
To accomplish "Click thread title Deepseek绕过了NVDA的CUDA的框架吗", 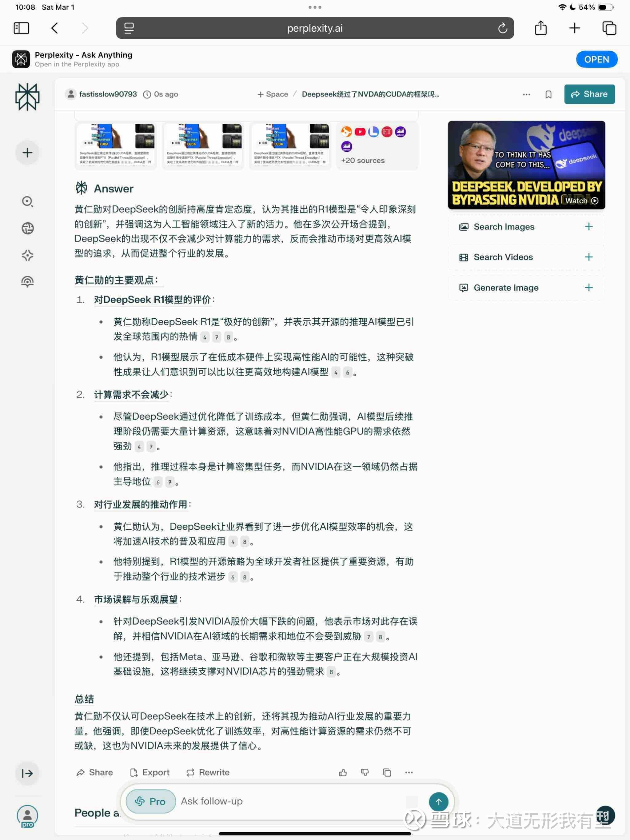I will click(370, 94).
